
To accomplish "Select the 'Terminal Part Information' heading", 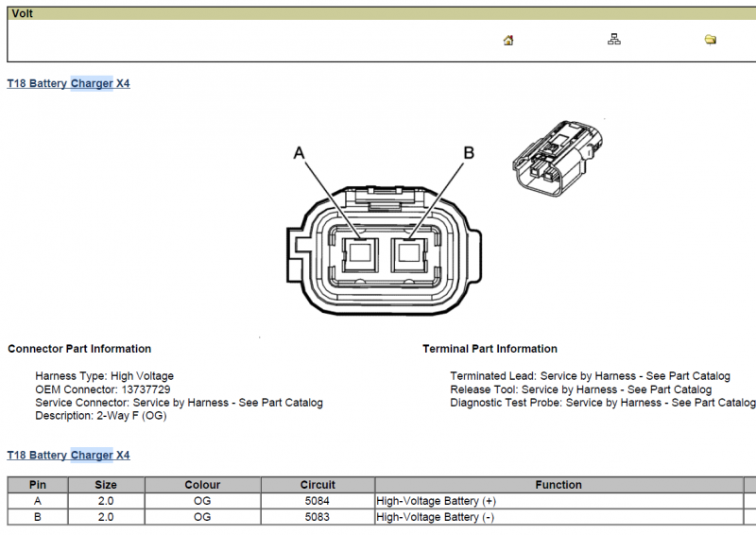I will (490, 349).
